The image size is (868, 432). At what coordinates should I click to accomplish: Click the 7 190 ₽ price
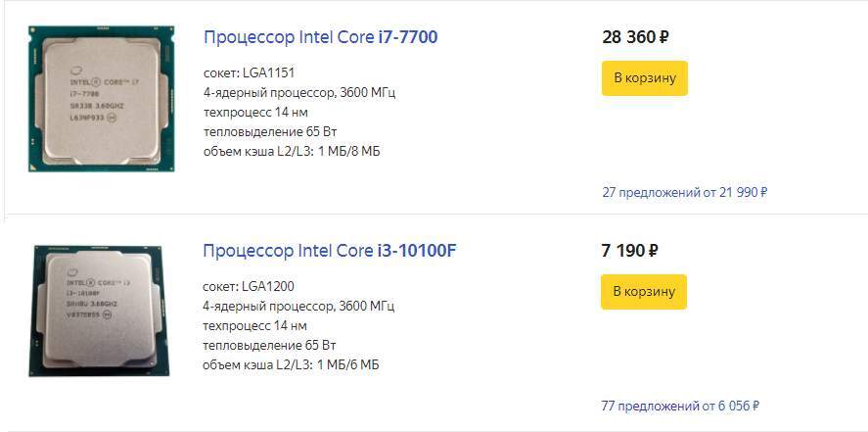click(x=629, y=251)
